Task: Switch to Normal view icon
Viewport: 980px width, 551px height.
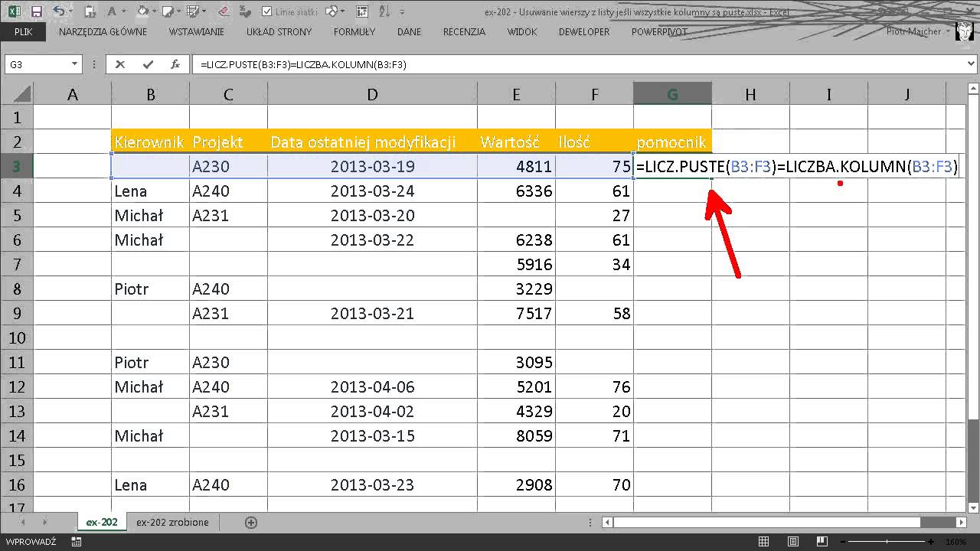Action: 763,542
